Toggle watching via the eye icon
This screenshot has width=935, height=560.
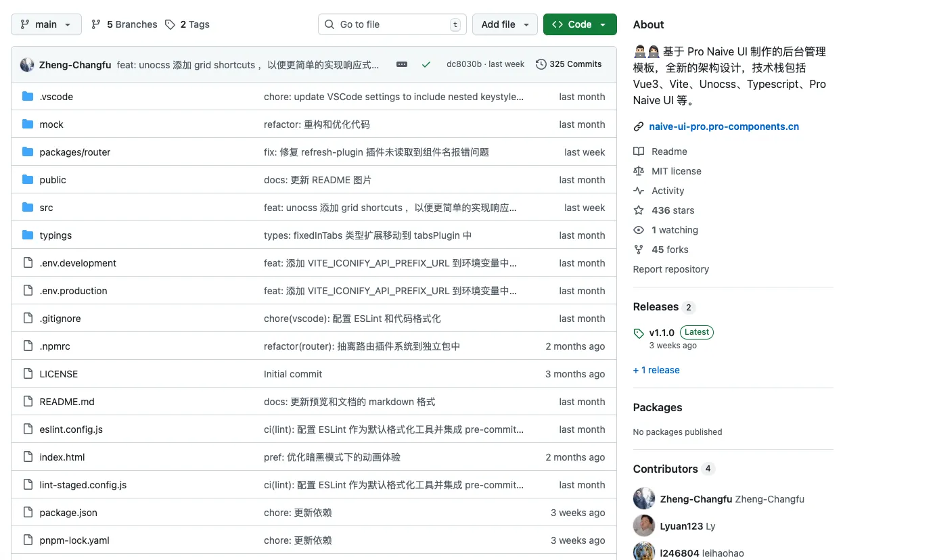point(638,230)
